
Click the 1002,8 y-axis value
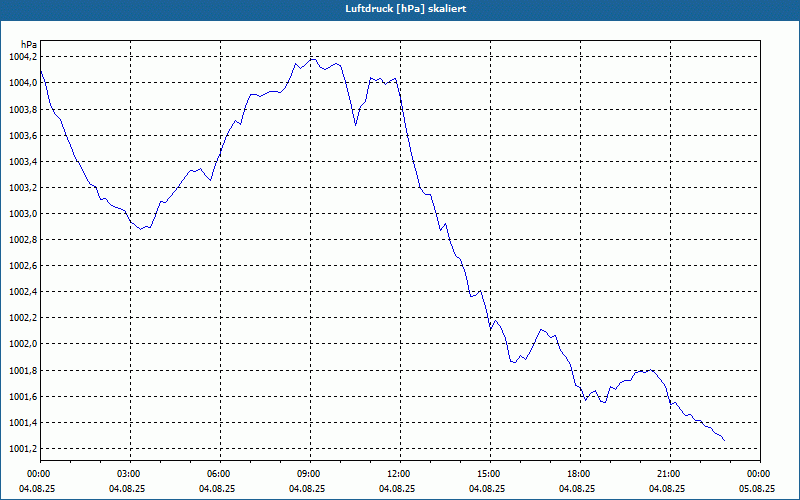coord(22,239)
